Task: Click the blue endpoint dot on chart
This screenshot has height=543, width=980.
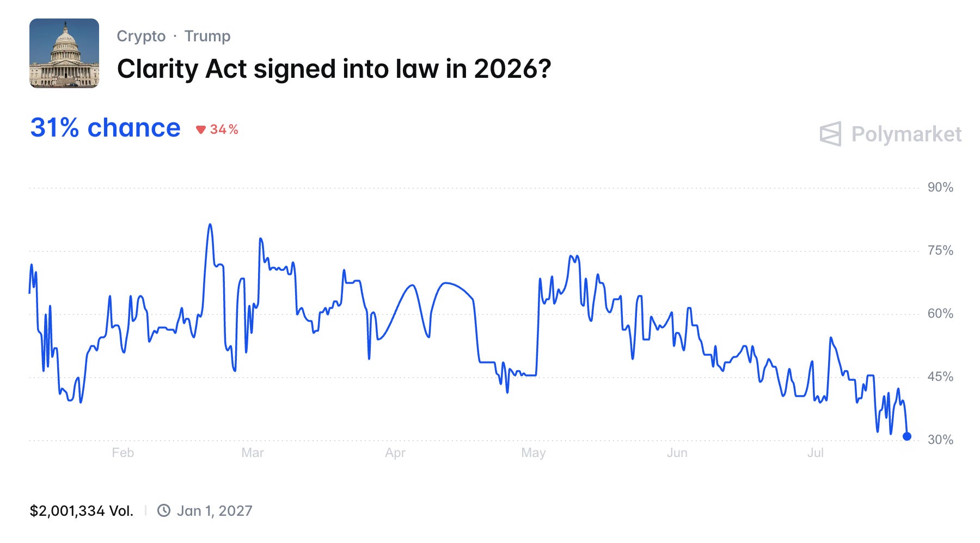Action: [x=907, y=436]
